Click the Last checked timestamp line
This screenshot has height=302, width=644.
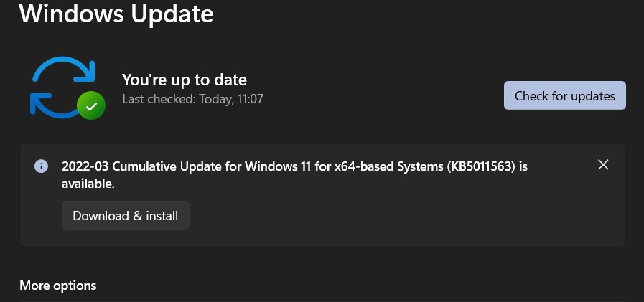point(192,99)
